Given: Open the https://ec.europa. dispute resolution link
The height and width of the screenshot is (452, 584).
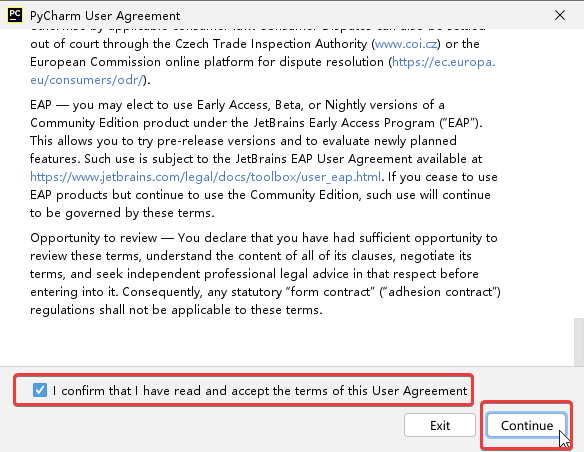Looking at the screenshot, I should click(444, 62).
